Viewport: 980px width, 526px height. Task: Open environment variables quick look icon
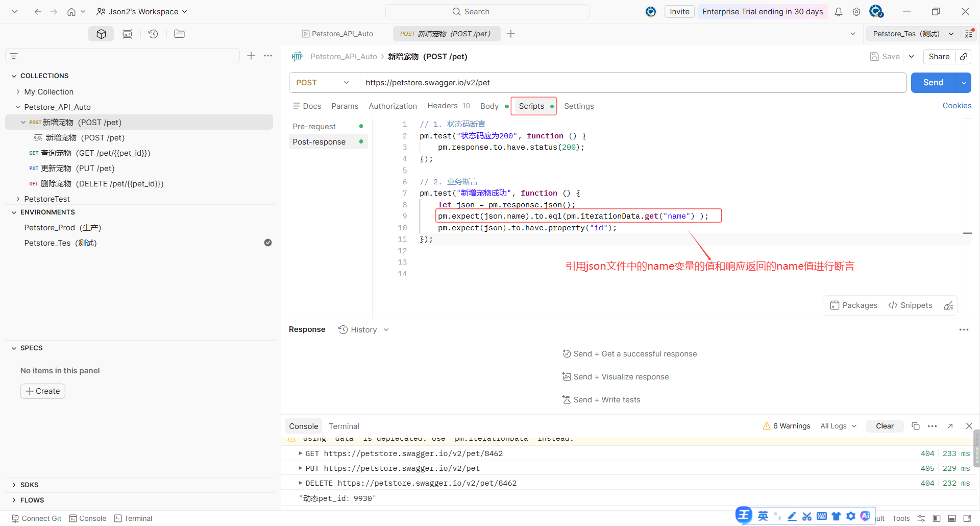(969, 34)
